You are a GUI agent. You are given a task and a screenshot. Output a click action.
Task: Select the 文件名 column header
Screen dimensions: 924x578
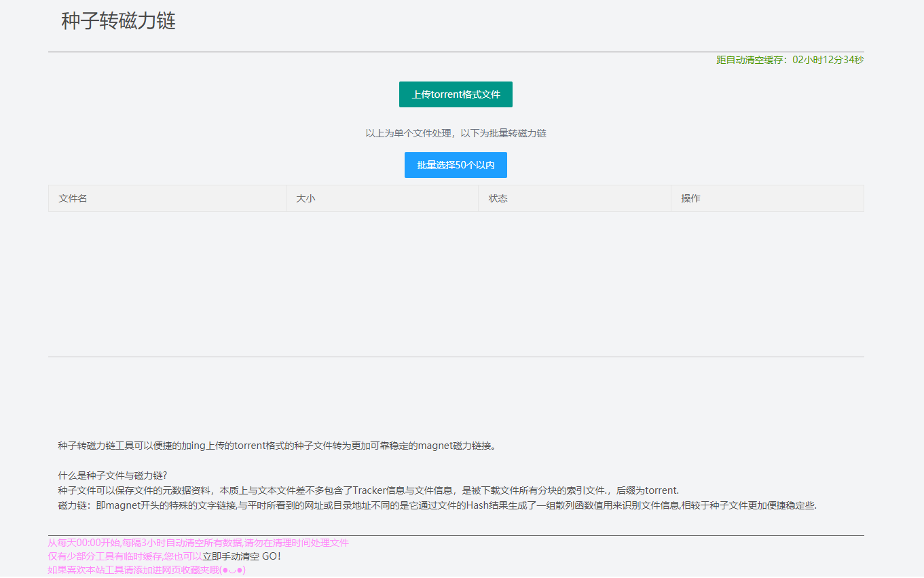coord(72,198)
